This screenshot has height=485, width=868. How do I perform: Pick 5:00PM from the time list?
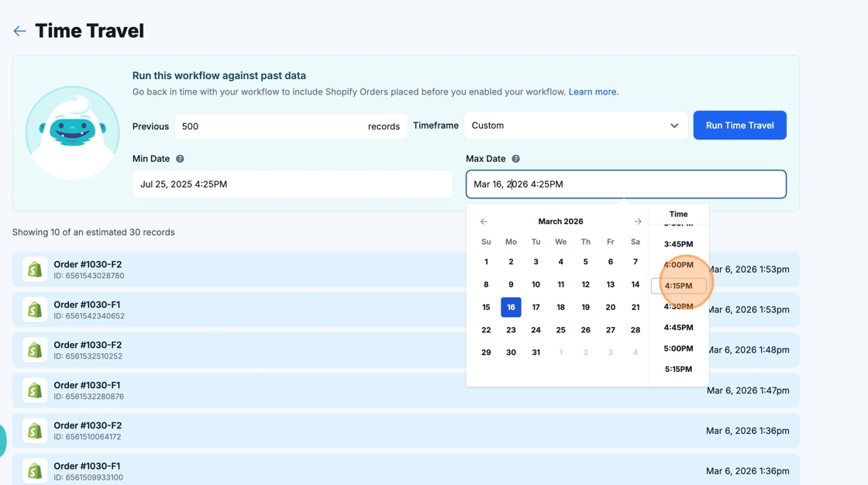[x=678, y=349]
